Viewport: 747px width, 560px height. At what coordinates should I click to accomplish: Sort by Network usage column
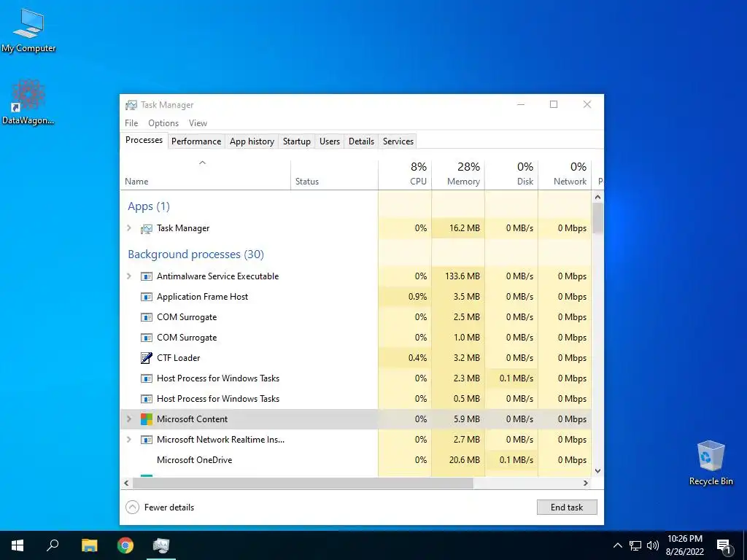click(565, 174)
